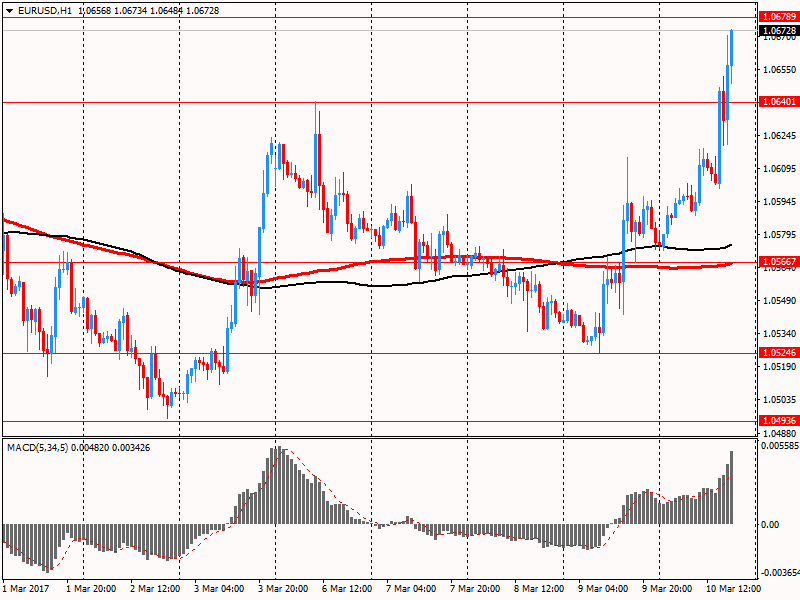The width and height of the screenshot is (800, 600).
Task: Click the 1 Mar 2017 time axis label
Action: (x=26, y=589)
